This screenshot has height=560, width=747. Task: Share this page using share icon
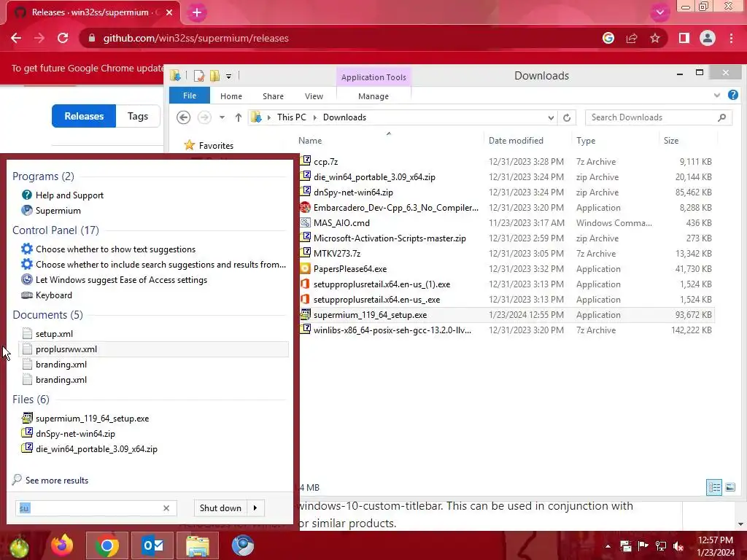[632, 38]
